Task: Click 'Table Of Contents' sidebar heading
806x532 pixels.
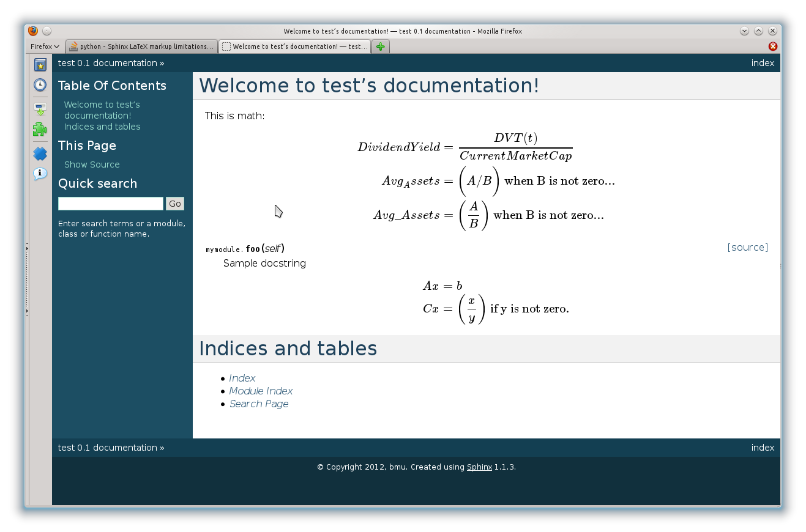Action: 112,86
